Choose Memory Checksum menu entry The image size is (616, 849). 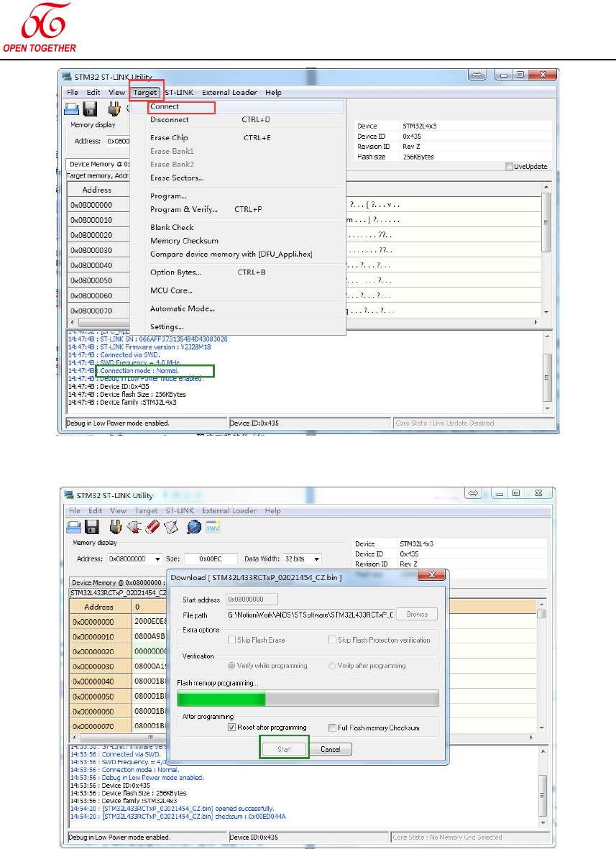pos(247,241)
